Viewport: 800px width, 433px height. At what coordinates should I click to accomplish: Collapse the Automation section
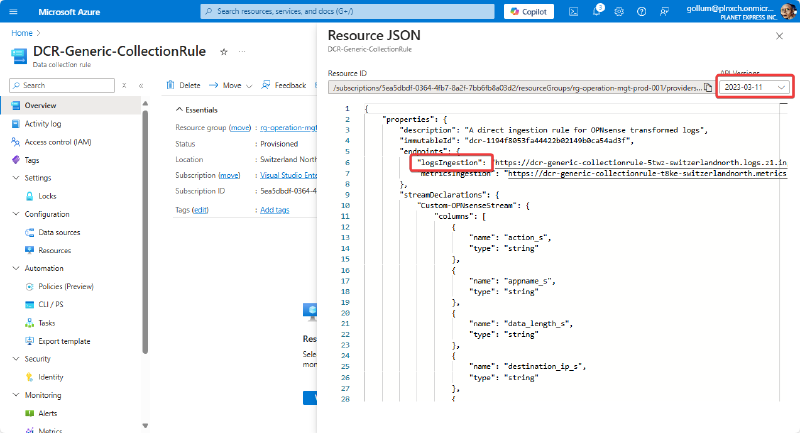(15, 268)
